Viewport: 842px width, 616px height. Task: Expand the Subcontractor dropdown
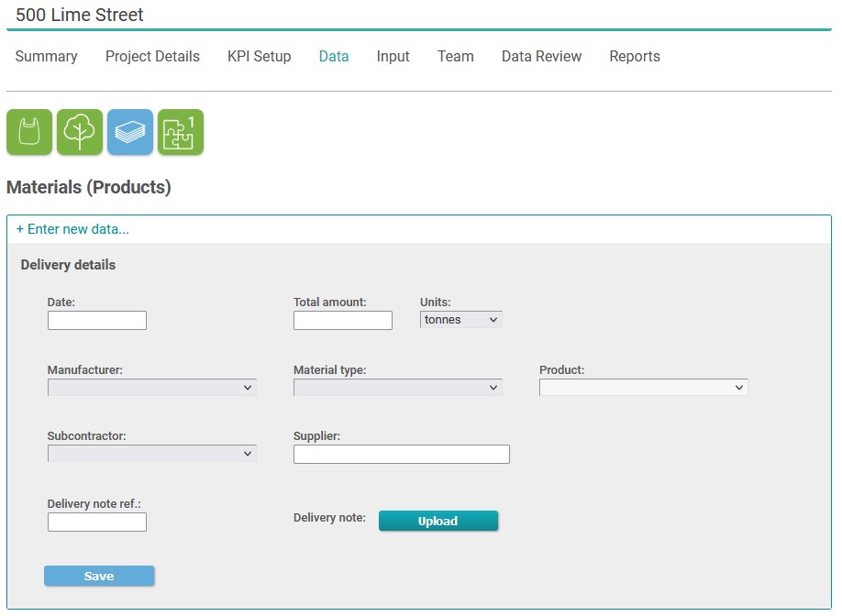pos(151,454)
